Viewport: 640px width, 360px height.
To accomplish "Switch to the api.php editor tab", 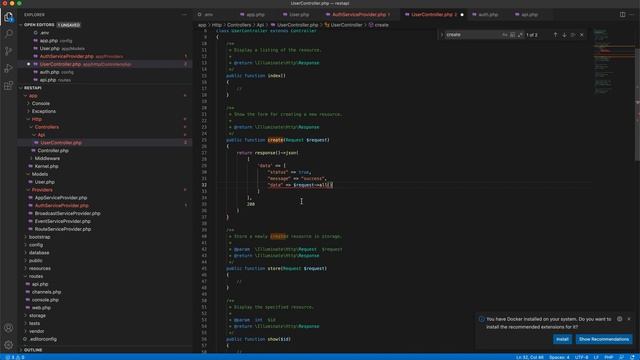I will (529, 14).
